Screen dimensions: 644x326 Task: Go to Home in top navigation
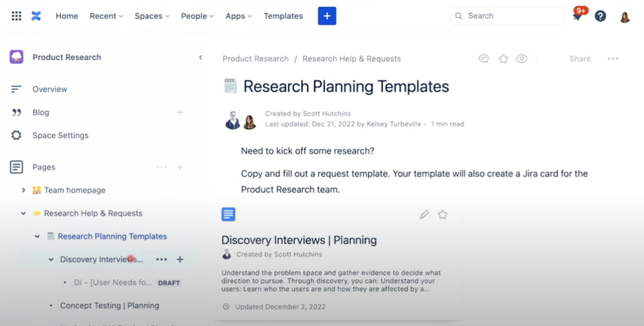pyautogui.click(x=66, y=16)
